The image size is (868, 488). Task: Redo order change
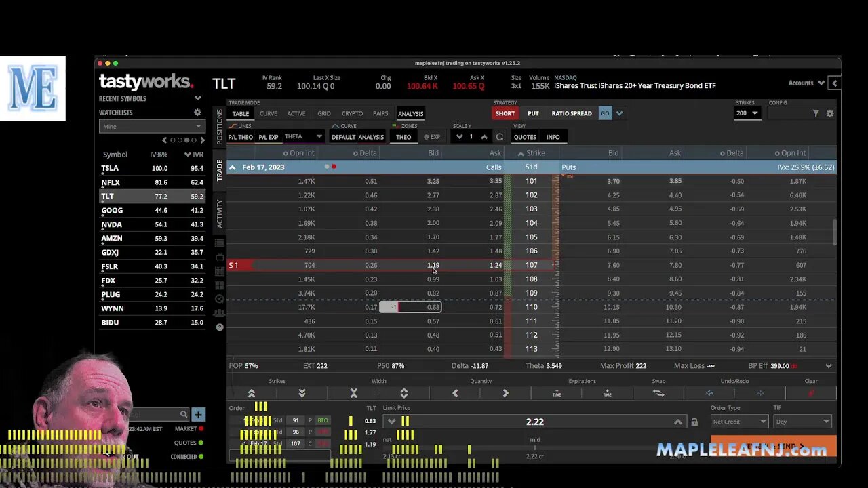pyautogui.click(x=760, y=393)
